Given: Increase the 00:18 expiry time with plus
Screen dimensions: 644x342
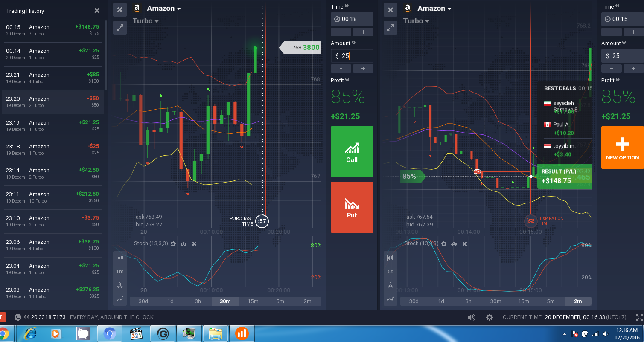Looking at the screenshot, I should pyautogui.click(x=363, y=32).
